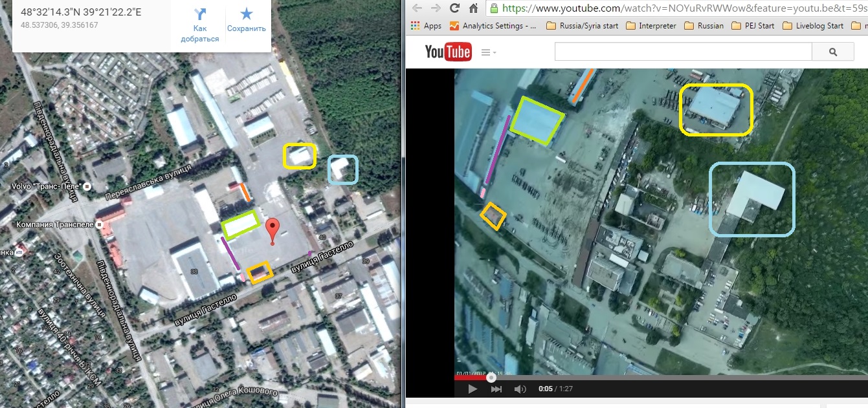Click the video progress scrubber handle
This screenshot has width=868, height=408.
(x=491, y=377)
